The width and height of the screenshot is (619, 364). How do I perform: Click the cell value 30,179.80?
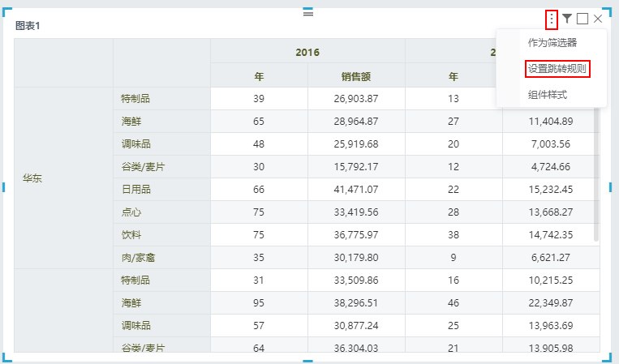tap(356, 258)
